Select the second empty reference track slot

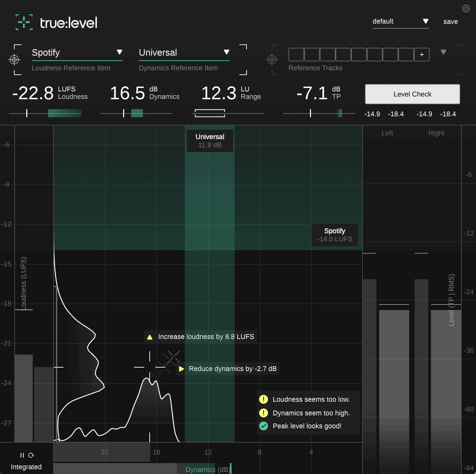point(312,55)
